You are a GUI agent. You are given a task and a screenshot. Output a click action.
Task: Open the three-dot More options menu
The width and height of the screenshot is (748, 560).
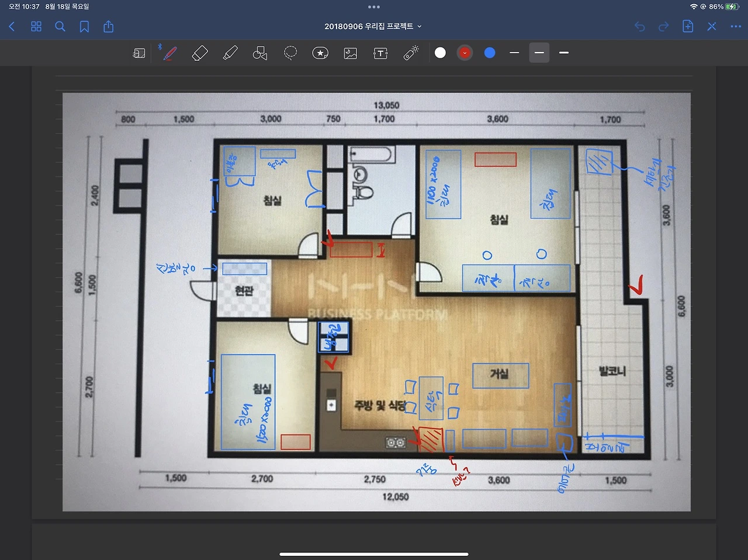click(x=736, y=26)
